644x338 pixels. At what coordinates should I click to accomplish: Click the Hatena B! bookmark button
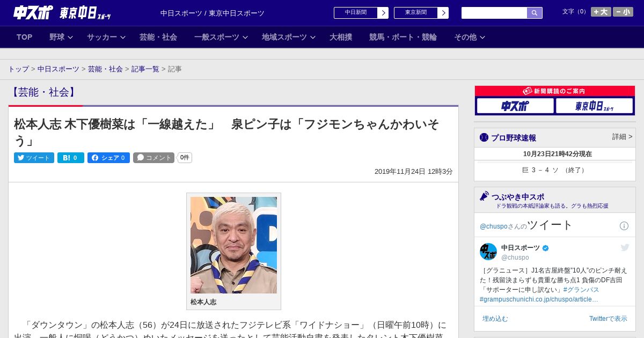pos(71,158)
